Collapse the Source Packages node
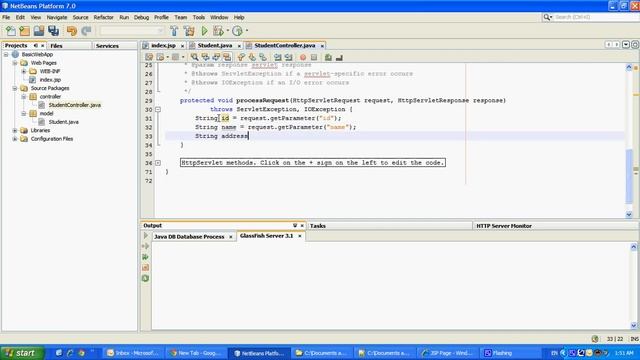The image size is (640, 360). click(15, 88)
